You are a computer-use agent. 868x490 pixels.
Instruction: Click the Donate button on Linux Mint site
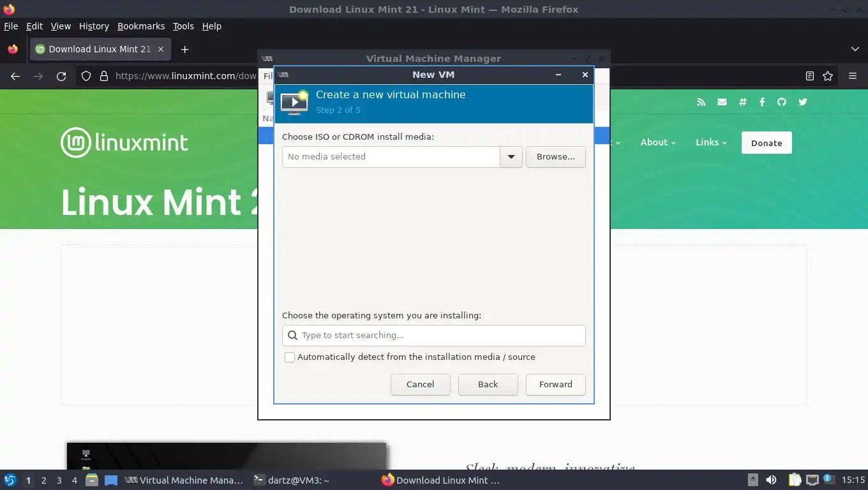coord(767,143)
